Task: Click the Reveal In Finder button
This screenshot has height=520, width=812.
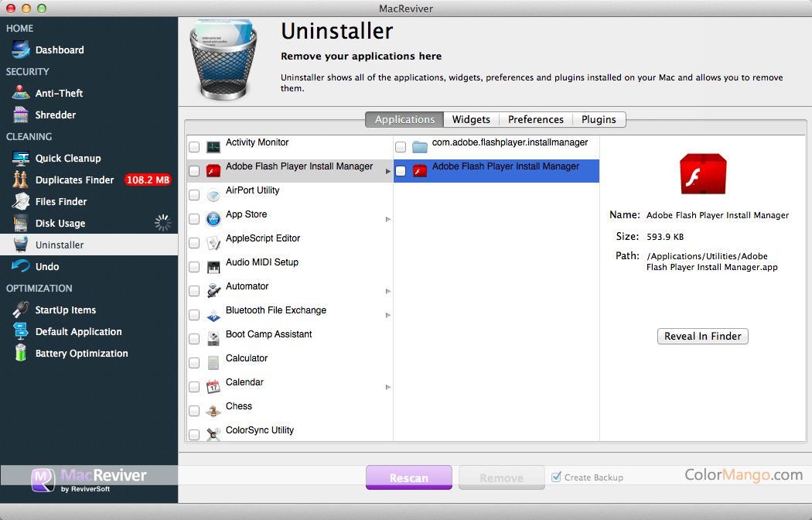Action: [x=702, y=336]
